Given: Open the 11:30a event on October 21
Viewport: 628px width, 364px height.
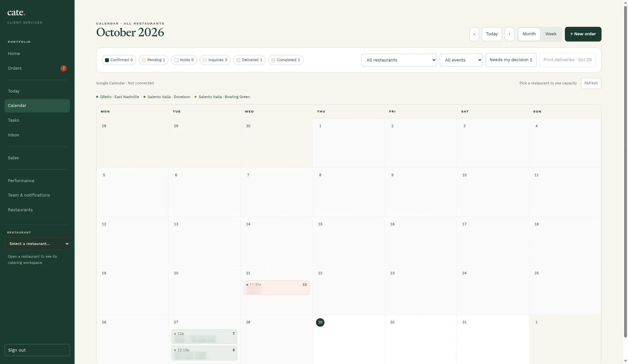Looking at the screenshot, I should coord(276,288).
